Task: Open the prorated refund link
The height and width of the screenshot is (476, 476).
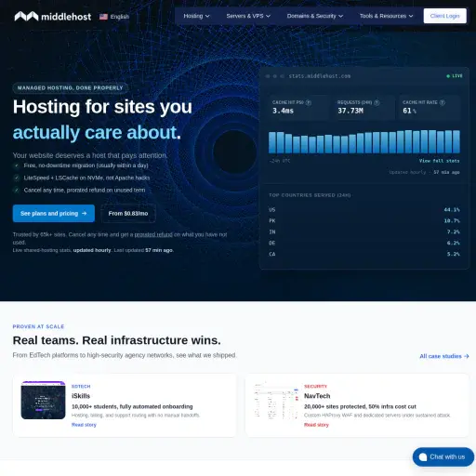Action: [153, 234]
